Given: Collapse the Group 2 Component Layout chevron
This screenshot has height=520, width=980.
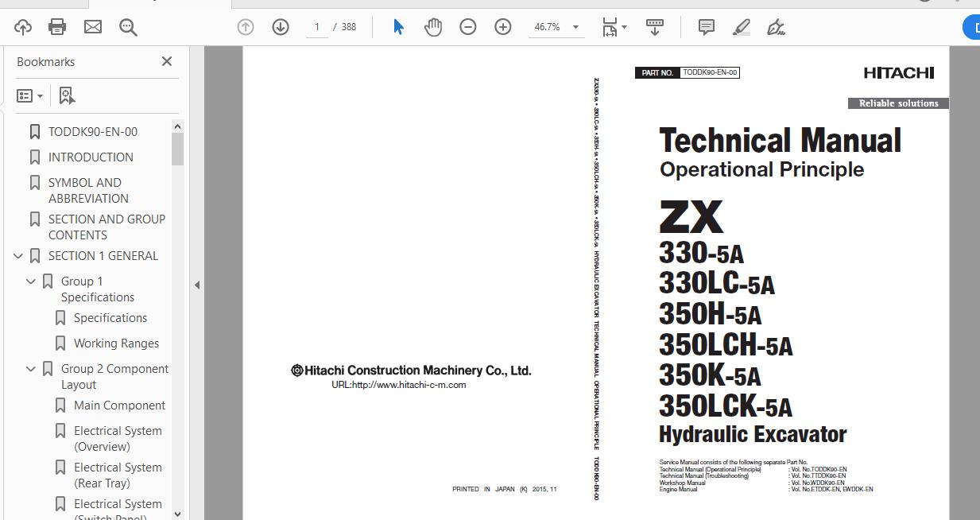Looking at the screenshot, I should [x=31, y=369].
